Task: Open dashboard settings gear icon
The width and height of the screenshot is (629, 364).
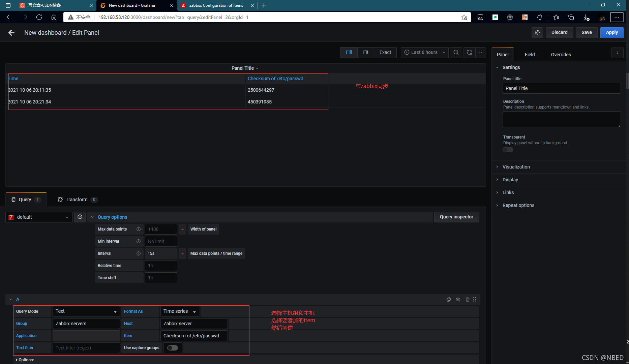Action: [537, 33]
